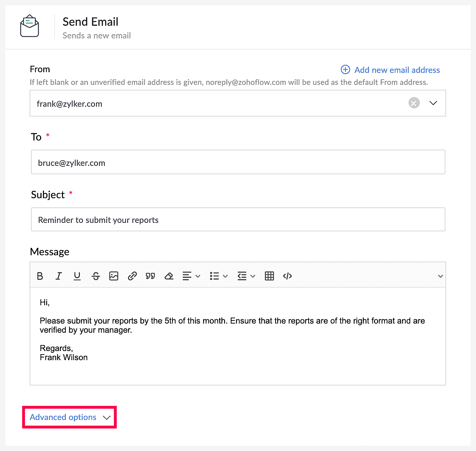This screenshot has height=451, width=476.
Task: Focus the To field with bruce@zylker.com
Action: pyautogui.click(x=238, y=162)
